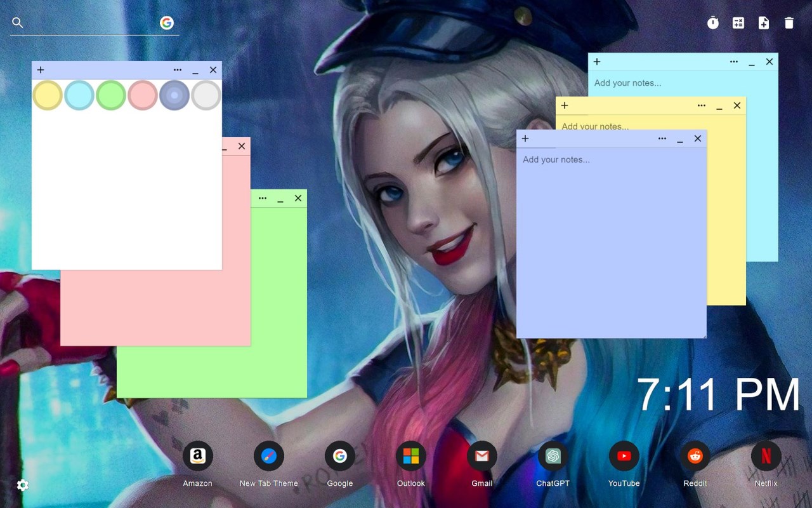Visit the Reddit shortcut

coord(695,456)
